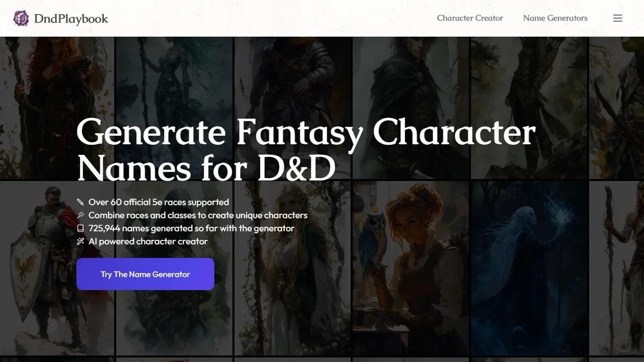The image size is (644, 362).
Task: Click the 'Over 60 official 5e races supported' text
Action: click(x=158, y=202)
